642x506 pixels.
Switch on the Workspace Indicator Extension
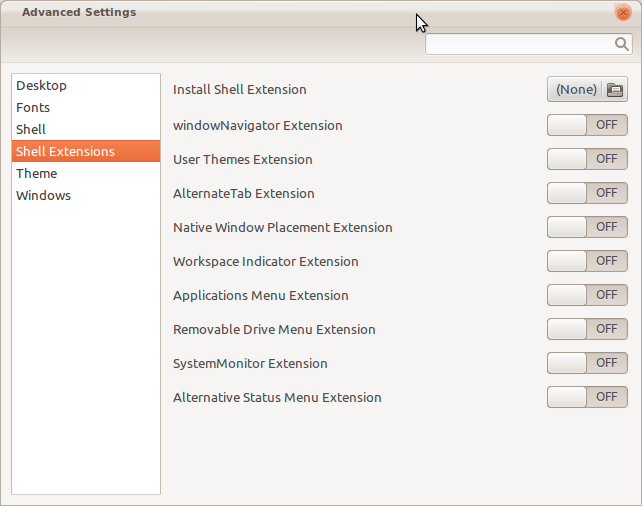click(587, 261)
